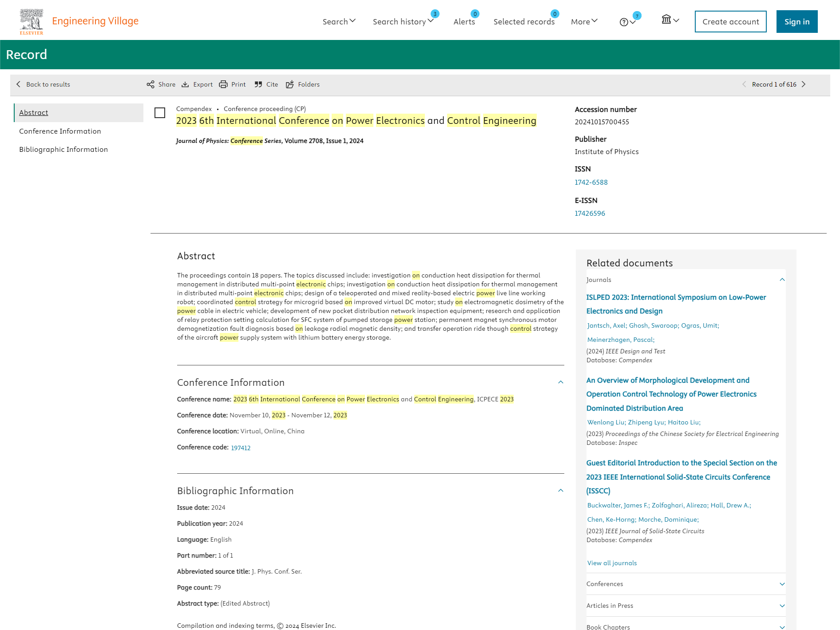Open the Guest Editorial ISSCC article
The height and width of the screenshot is (630, 840).
click(682, 477)
